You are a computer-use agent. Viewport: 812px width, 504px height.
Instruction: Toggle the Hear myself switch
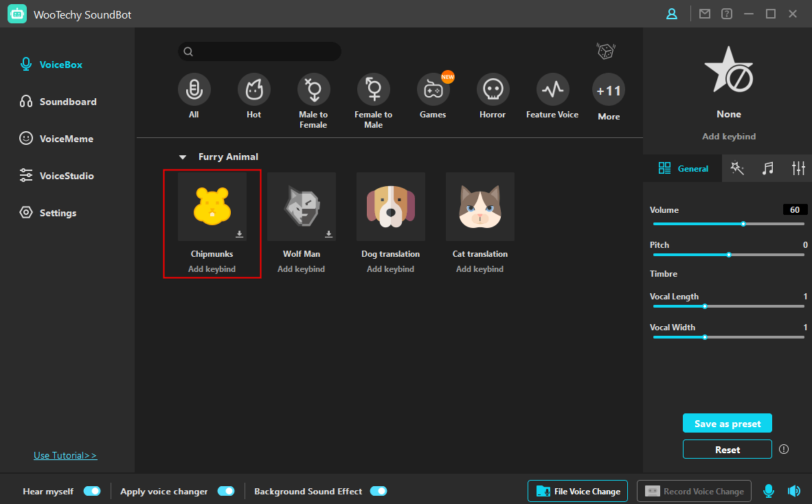coord(92,491)
